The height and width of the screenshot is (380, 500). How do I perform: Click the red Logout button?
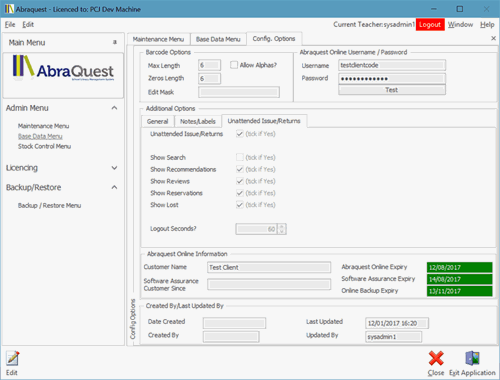[x=430, y=24]
